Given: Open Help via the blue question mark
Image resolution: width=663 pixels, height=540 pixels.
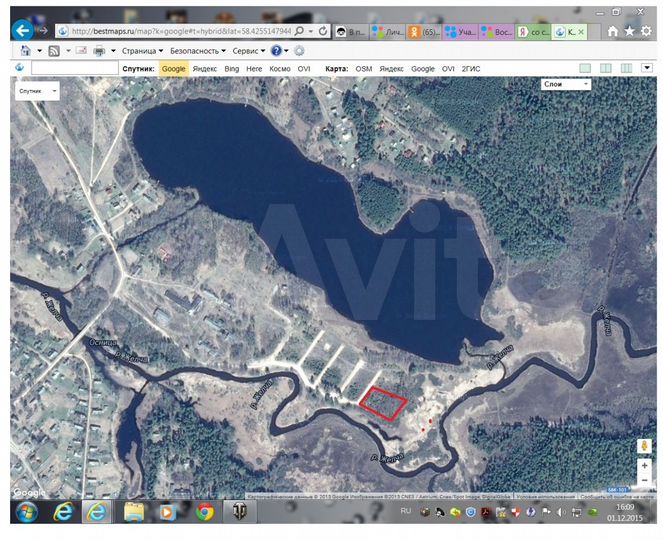Looking at the screenshot, I should (276, 51).
